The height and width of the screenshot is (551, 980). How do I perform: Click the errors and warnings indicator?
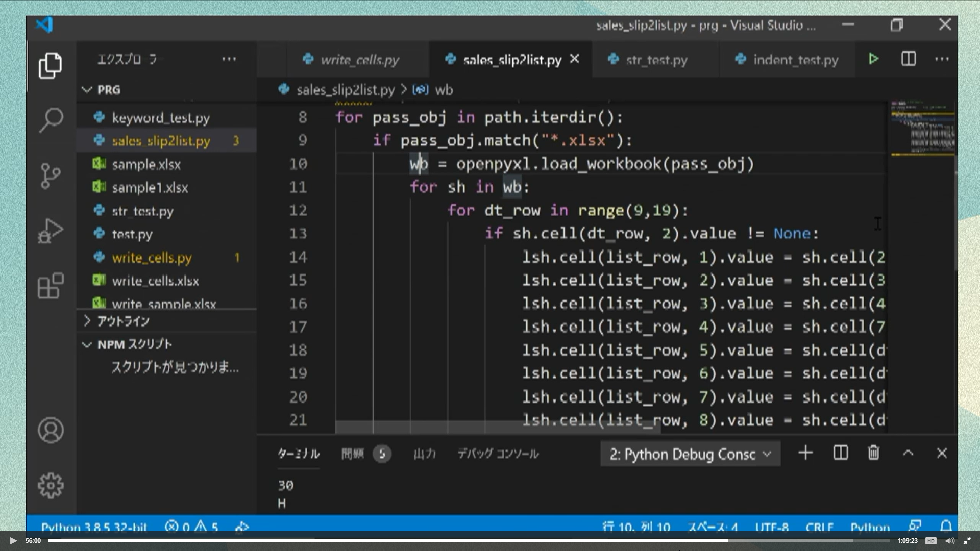click(x=192, y=526)
